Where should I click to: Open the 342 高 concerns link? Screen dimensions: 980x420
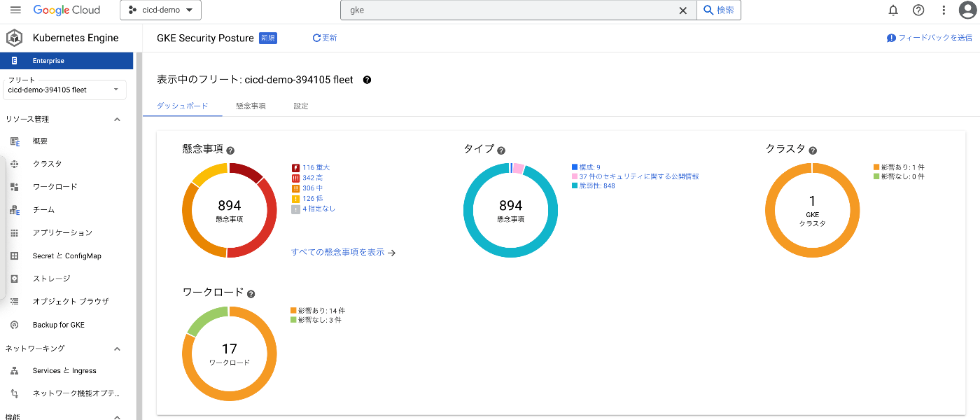(312, 178)
